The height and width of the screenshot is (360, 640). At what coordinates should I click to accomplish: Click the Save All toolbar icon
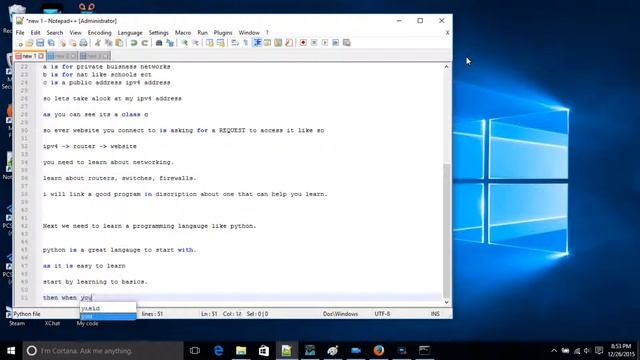pos(51,43)
